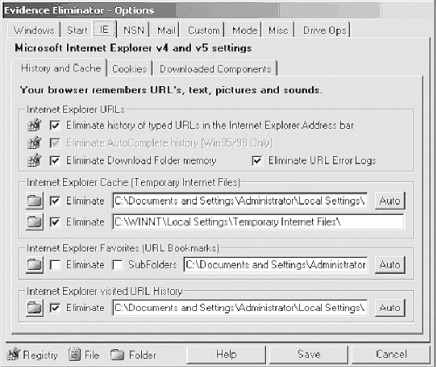436x367 pixels.
Task: Browse folder for Documents and Settings cache path
Action: (x=35, y=201)
